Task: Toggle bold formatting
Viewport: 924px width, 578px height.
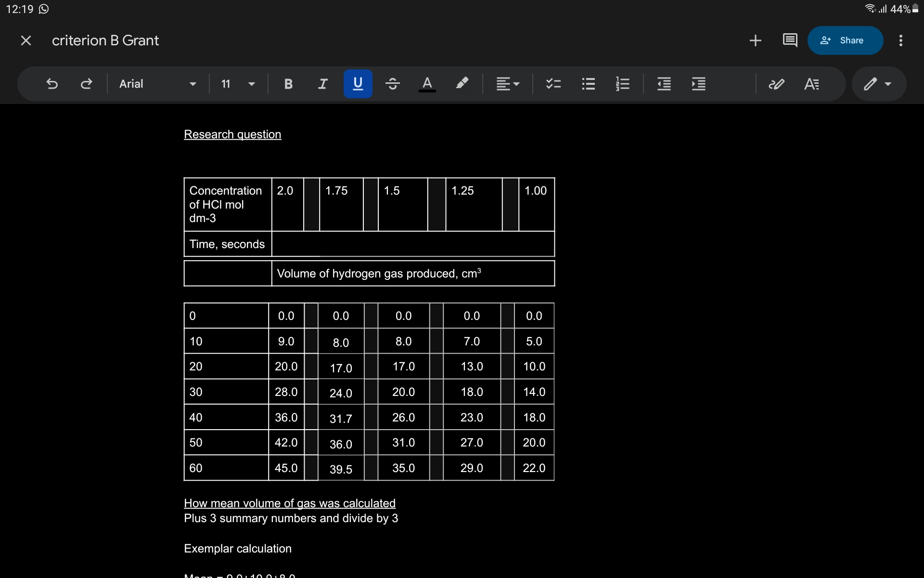Action: click(288, 84)
